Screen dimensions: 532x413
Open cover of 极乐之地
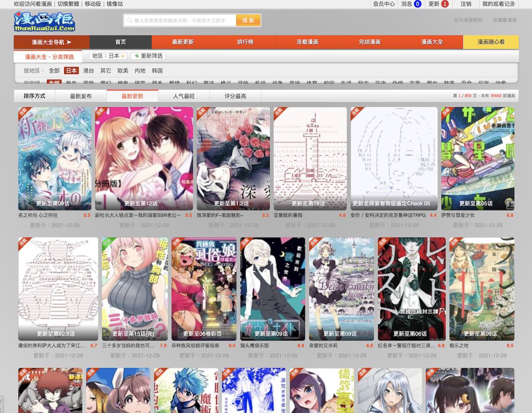click(482, 289)
